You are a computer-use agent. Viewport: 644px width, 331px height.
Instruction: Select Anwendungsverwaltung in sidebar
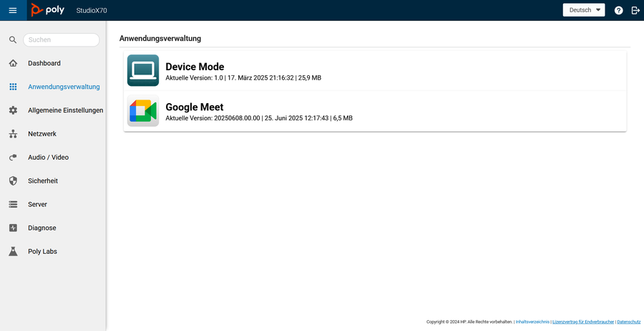64,87
